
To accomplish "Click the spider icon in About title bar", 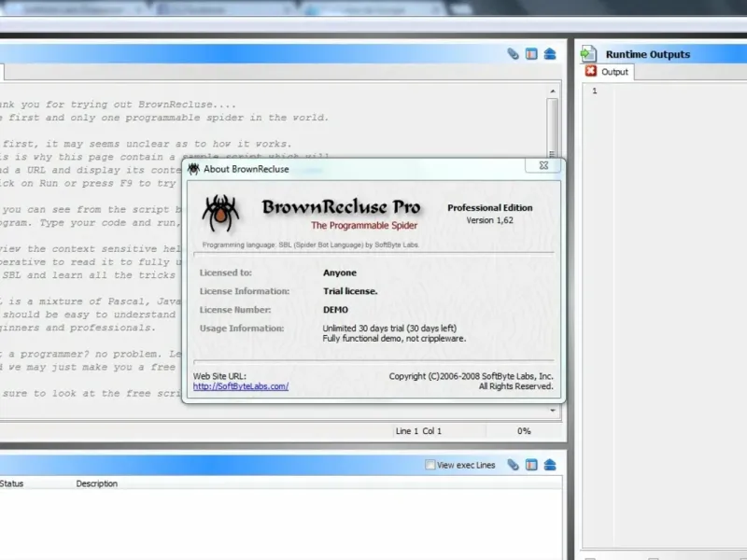I will click(193, 169).
